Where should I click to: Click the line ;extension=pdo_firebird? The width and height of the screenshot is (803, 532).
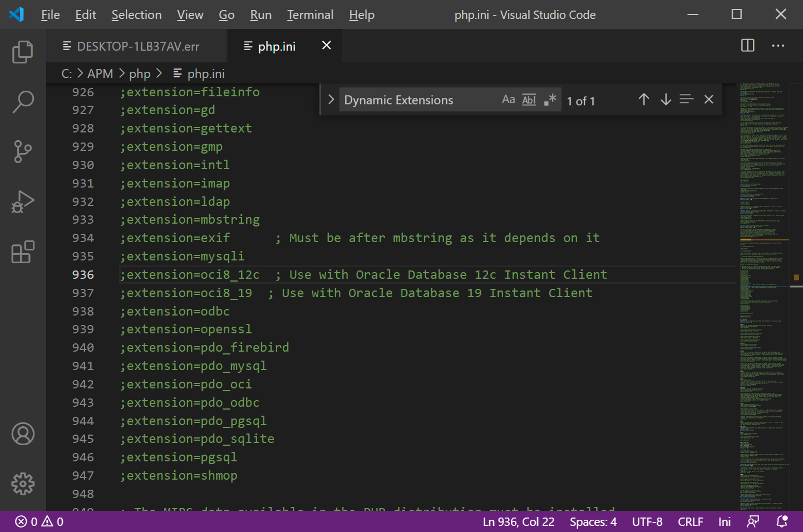pos(204,347)
